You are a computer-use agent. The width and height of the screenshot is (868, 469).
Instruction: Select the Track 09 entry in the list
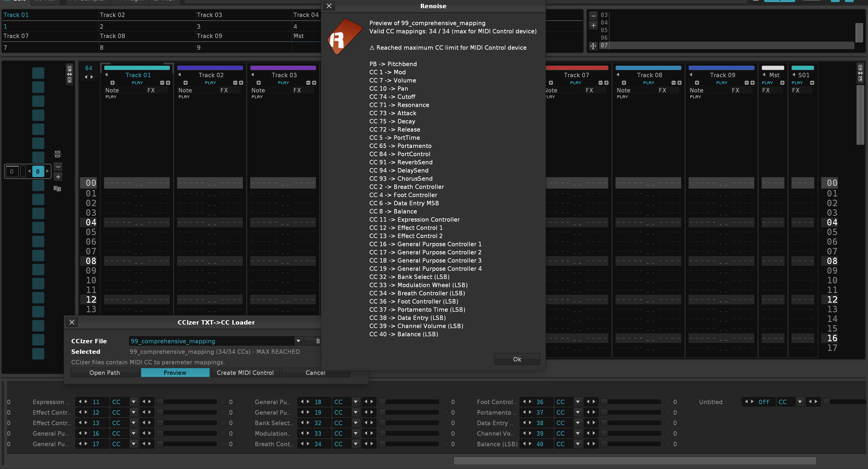(209, 36)
